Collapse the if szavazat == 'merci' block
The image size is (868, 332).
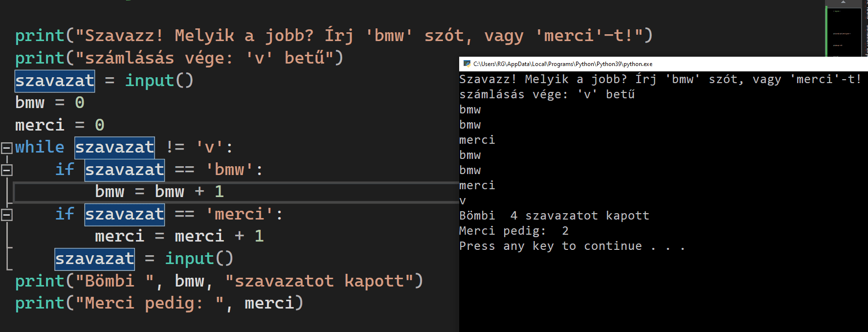point(7,215)
